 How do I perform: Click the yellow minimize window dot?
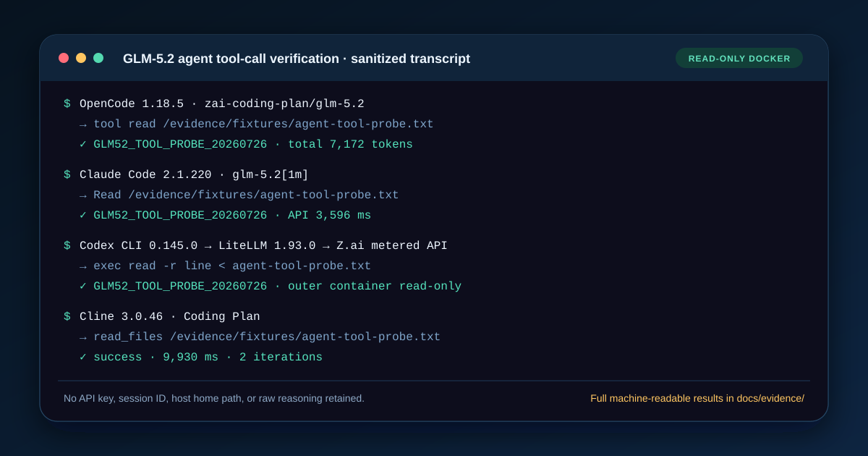(81, 58)
